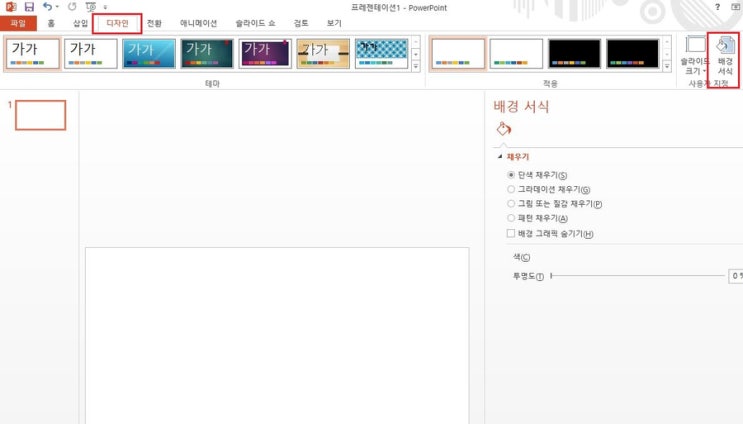Apply the dark teal theme thumbnail

click(207, 54)
